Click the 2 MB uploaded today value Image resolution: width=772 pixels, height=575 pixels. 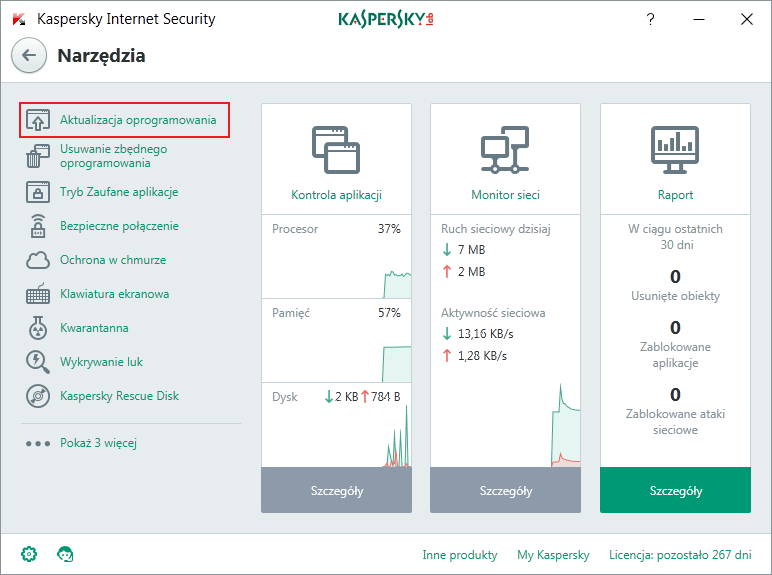pyautogui.click(x=471, y=272)
